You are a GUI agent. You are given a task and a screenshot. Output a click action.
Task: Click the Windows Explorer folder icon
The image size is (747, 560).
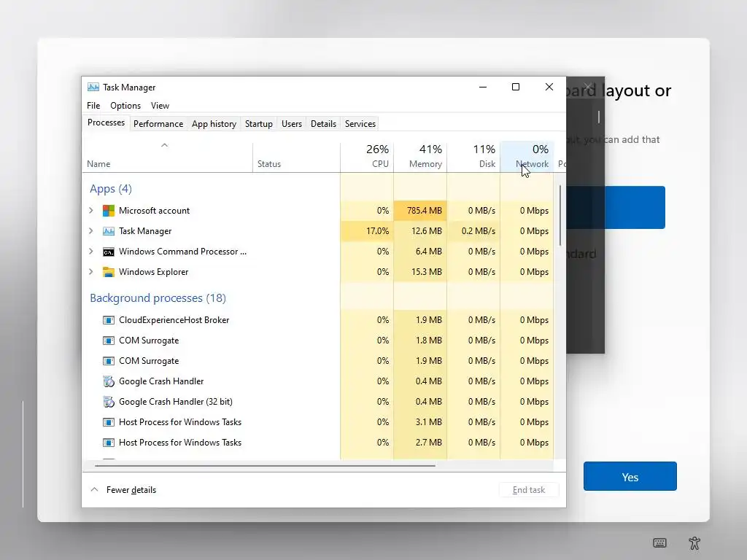click(x=109, y=272)
